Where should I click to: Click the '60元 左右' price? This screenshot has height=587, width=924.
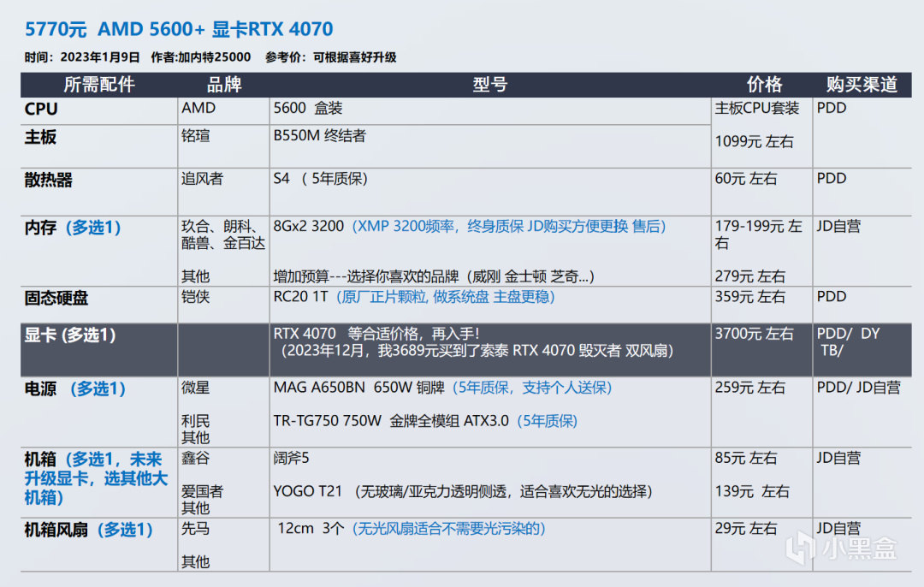pyautogui.click(x=746, y=179)
